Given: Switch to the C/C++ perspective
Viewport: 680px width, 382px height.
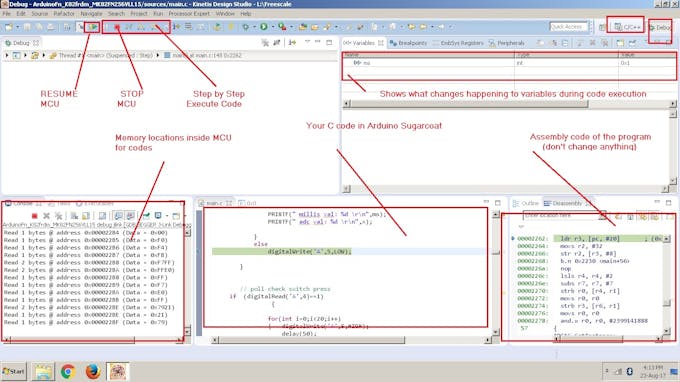Looking at the screenshot, I should click(626, 27).
